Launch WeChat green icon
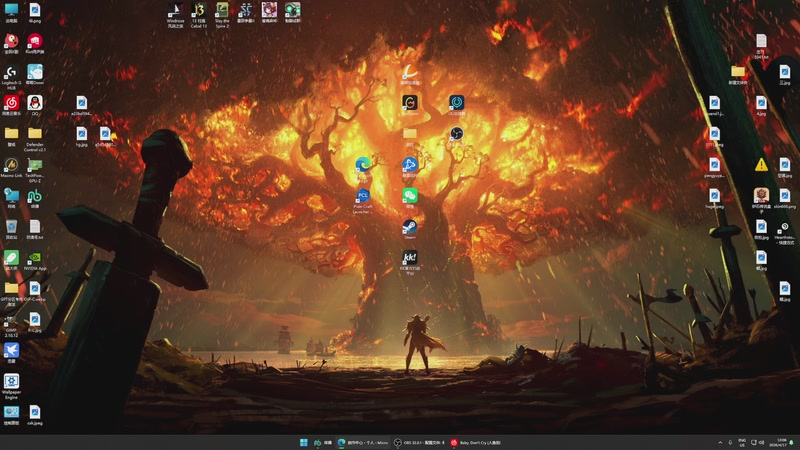This screenshot has height=450, width=800. (x=410, y=198)
